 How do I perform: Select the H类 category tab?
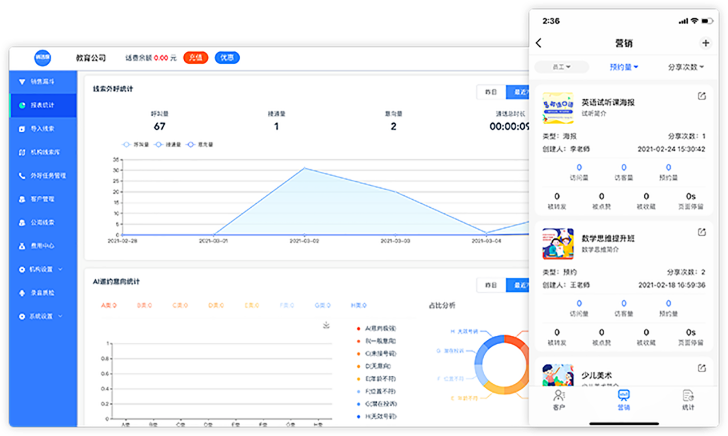[359, 306]
